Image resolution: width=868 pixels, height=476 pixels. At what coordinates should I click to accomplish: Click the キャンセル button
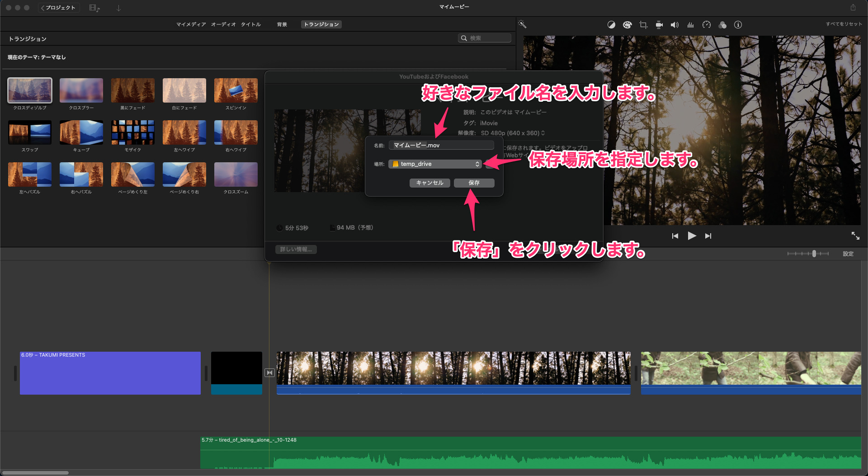429,183
